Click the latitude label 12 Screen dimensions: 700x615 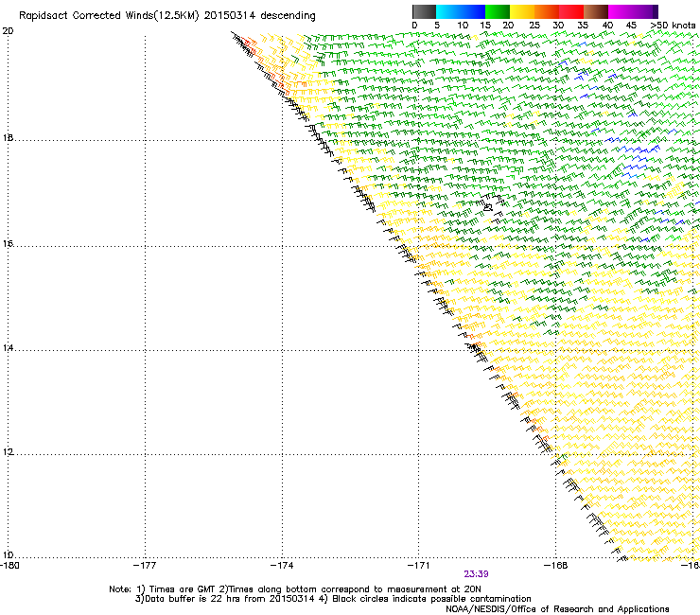click(x=8, y=452)
